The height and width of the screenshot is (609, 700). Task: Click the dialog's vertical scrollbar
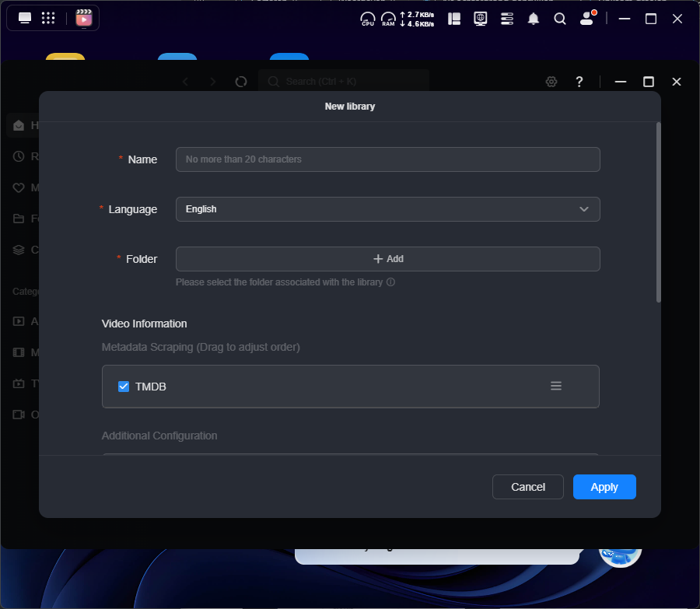pyautogui.click(x=659, y=212)
